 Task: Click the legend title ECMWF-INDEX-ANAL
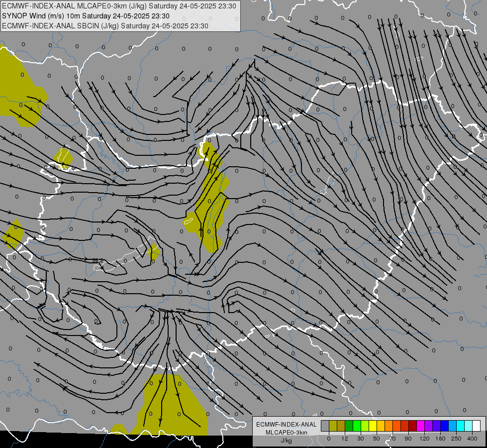[x=287, y=425]
